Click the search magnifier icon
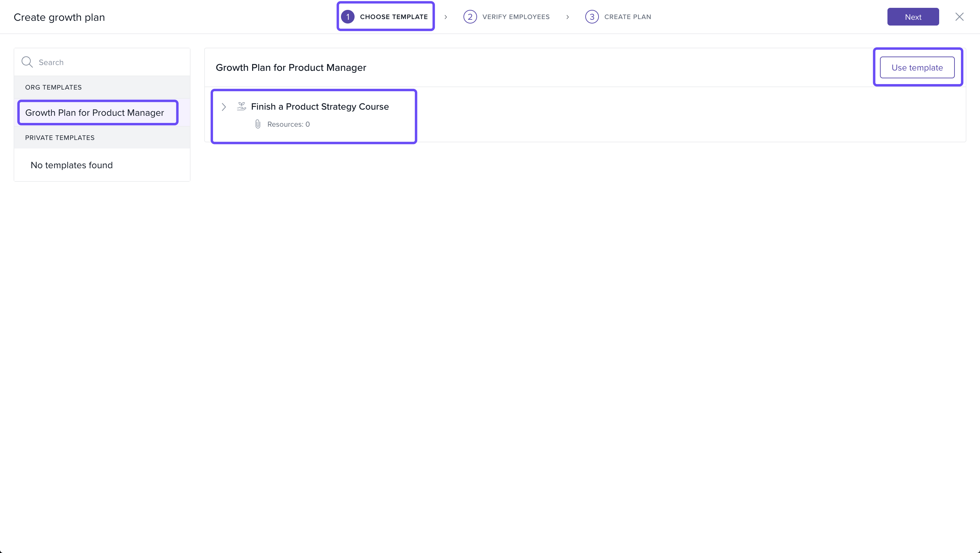This screenshot has height=553, width=980. click(27, 62)
